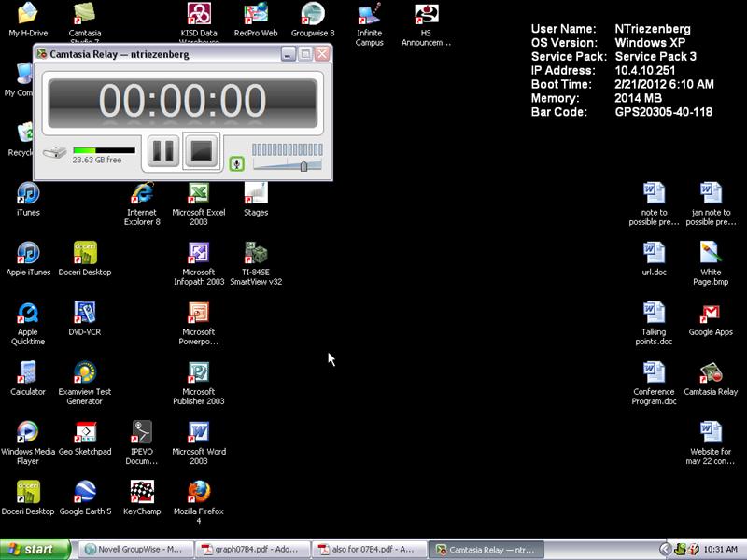Pause the Camtasia Relay recording
Viewport: 747px width, 560px height.
[162, 151]
